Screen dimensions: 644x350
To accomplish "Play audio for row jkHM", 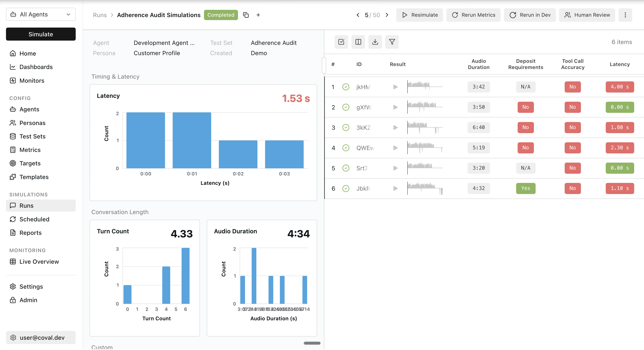I will 395,87.
